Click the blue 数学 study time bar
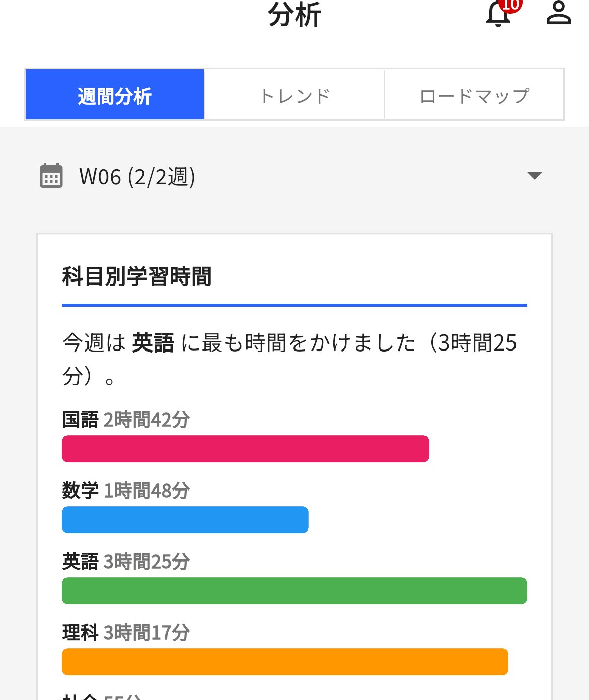Screen dimensions: 589x700 point(185,520)
